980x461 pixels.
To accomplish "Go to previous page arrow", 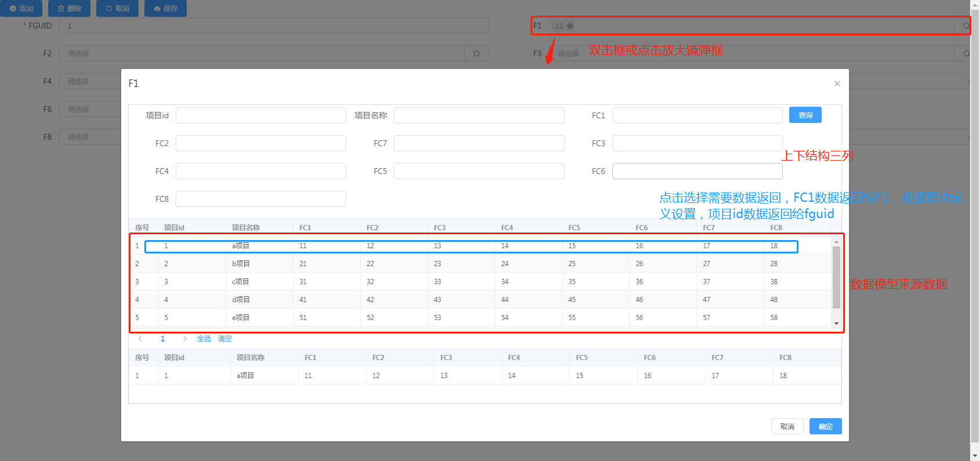I will pos(140,339).
